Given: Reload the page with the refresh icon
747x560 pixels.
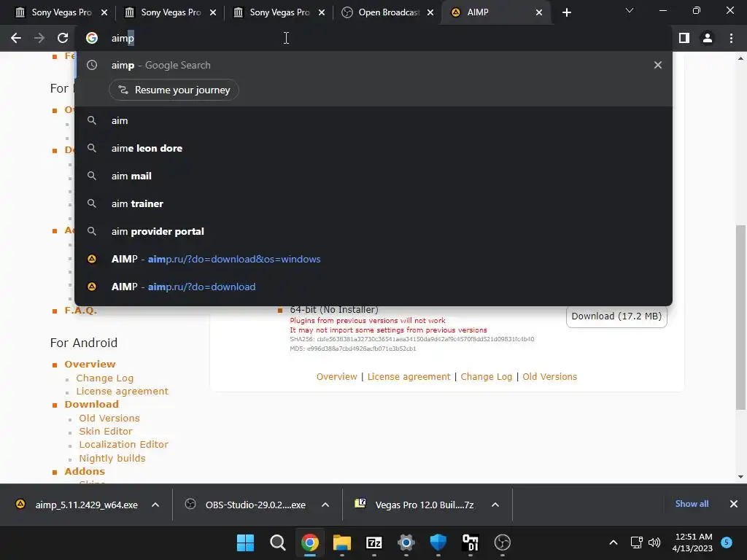Looking at the screenshot, I should (63, 38).
